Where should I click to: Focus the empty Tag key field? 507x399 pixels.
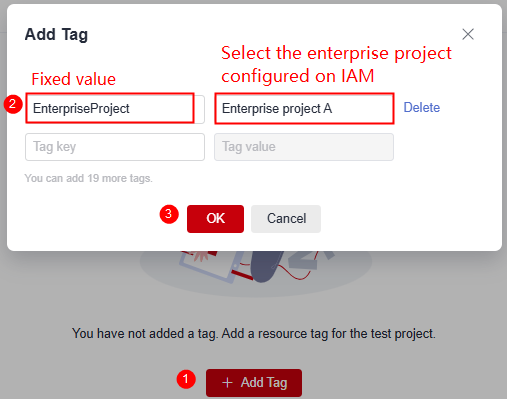tap(115, 147)
